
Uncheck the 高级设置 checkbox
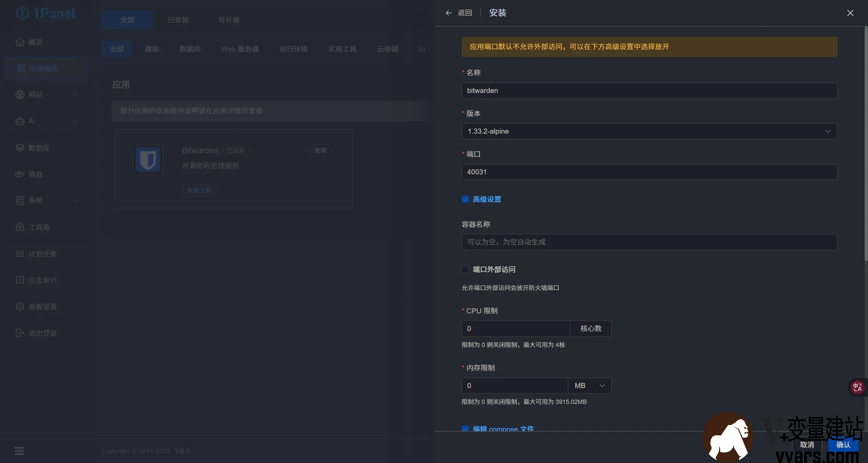click(x=465, y=199)
